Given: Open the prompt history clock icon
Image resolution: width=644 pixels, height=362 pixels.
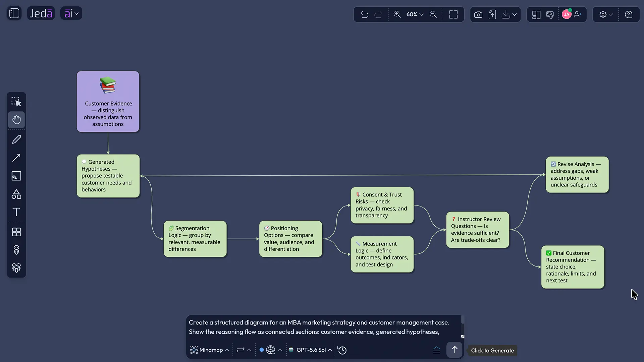Looking at the screenshot, I should pyautogui.click(x=342, y=350).
